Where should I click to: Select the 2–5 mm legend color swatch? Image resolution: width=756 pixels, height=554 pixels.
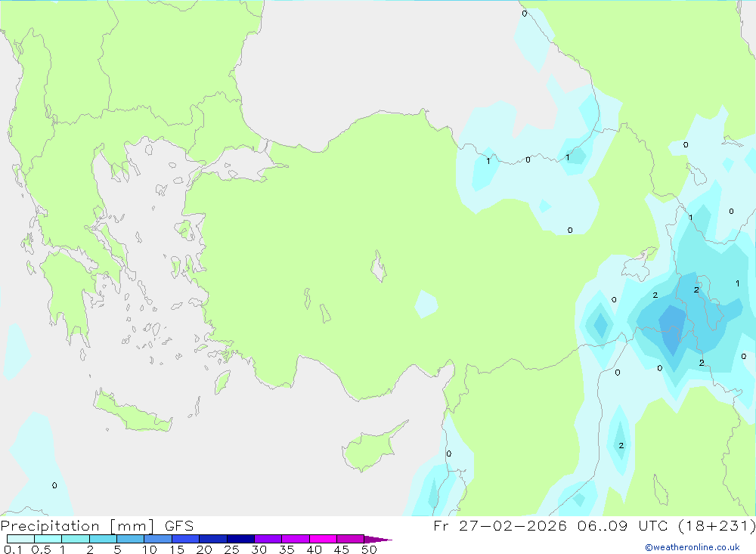tap(103, 539)
